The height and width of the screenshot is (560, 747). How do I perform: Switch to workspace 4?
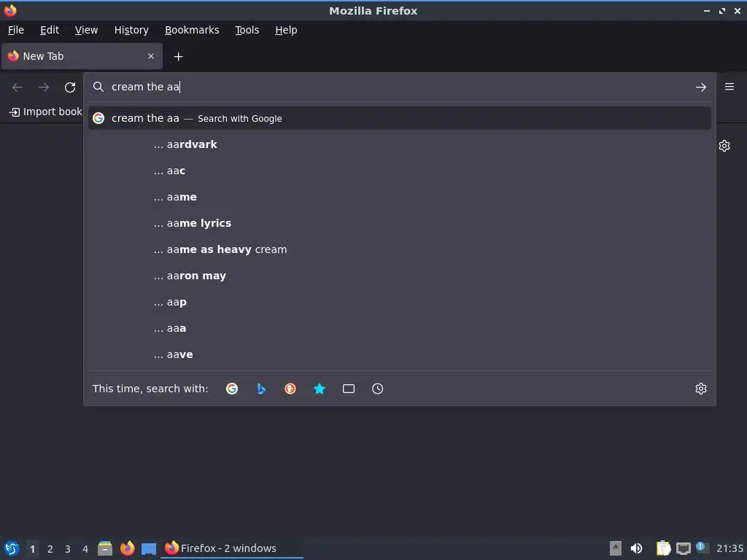[x=85, y=549]
